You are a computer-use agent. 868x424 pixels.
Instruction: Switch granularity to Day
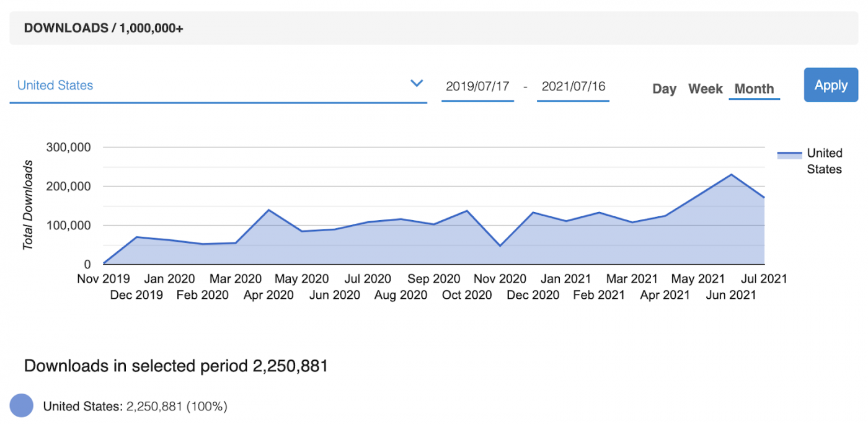(664, 89)
